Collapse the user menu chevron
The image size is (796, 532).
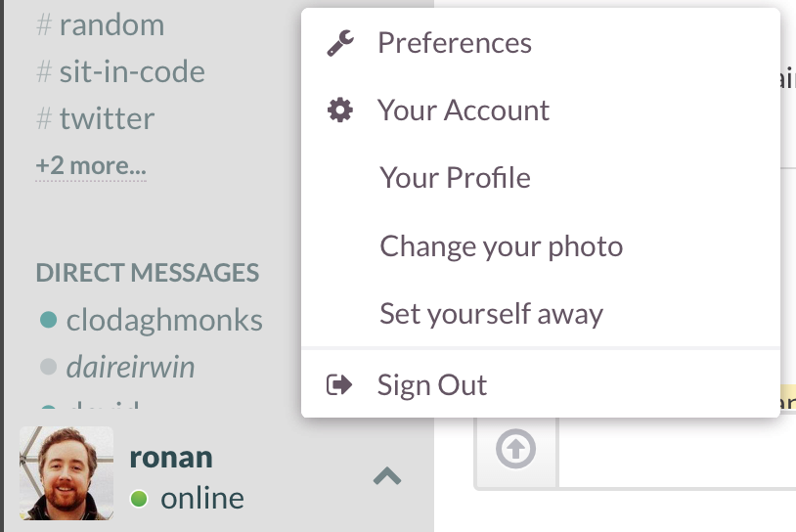pyautogui.click(x=387, y=476)
